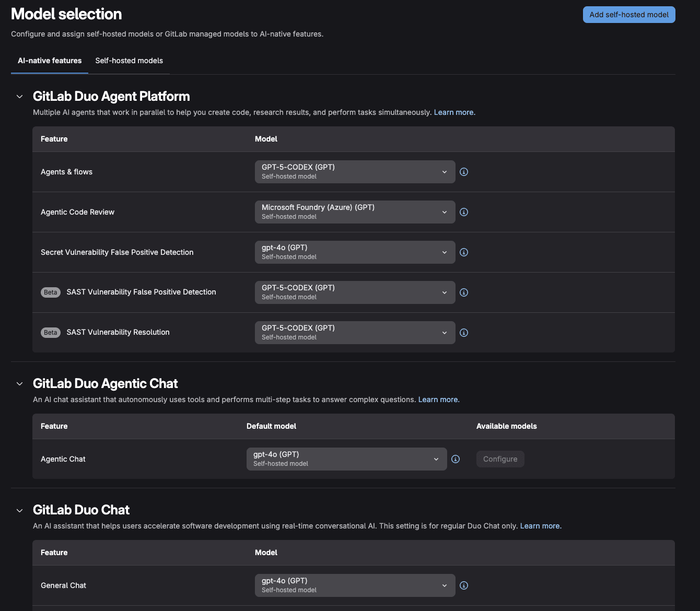This screenshot has height=611, width=700.
Task: Click the 'Agents & flows' feature label
Action: [x=66, y=172]
